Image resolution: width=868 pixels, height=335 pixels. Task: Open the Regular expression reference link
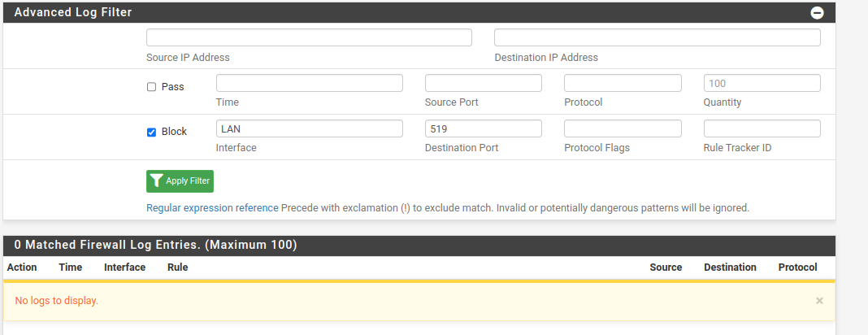coord(212,208)
